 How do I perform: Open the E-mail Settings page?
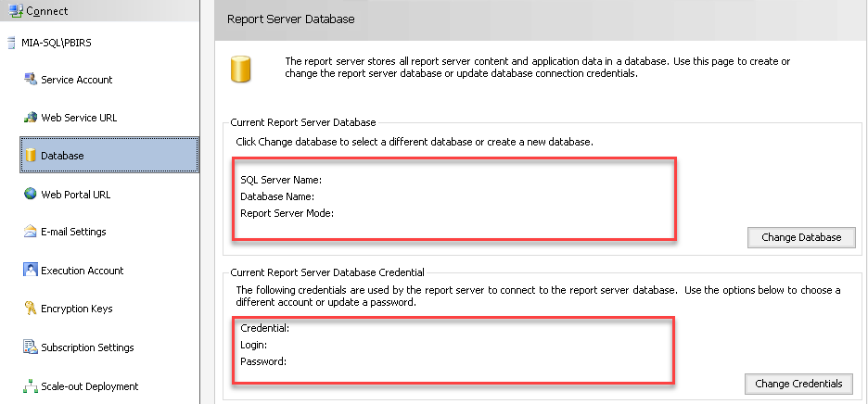coord(73,232)
